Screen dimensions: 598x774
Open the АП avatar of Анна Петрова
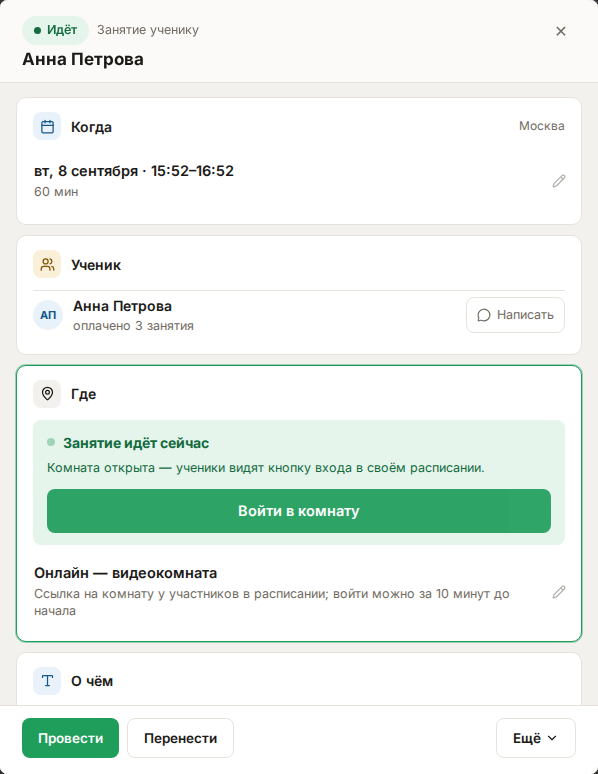point(48,315)
